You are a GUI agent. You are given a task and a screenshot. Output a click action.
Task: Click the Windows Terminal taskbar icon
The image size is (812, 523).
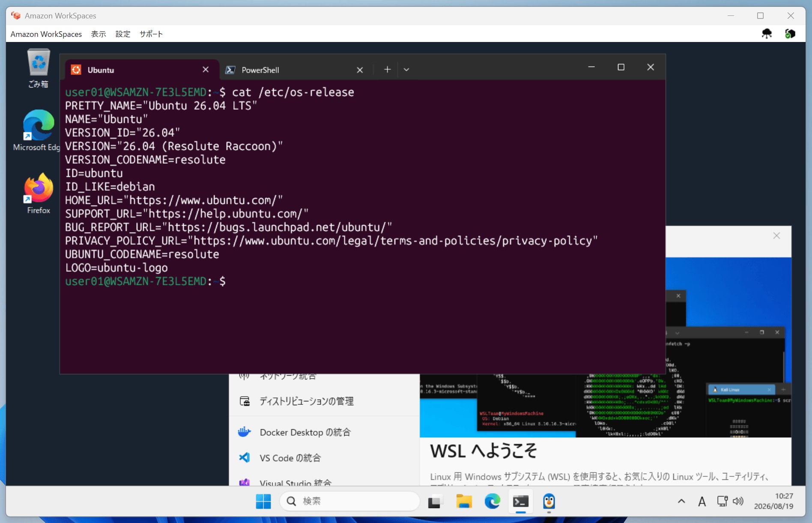tap(520, 501)
